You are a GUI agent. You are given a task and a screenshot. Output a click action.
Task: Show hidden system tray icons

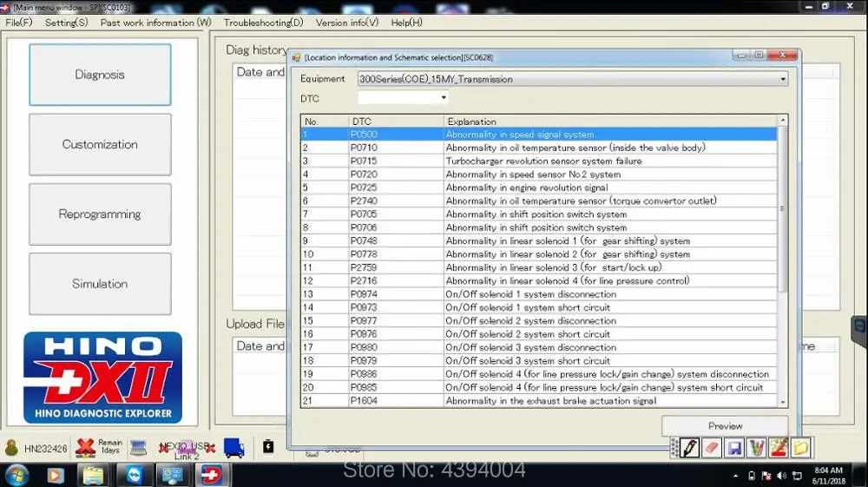coord(735,476)
